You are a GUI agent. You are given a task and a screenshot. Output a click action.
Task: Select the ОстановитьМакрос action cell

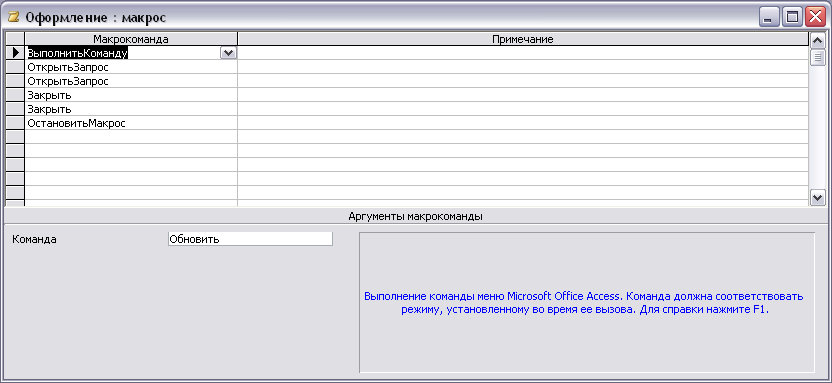coord(131,123)
